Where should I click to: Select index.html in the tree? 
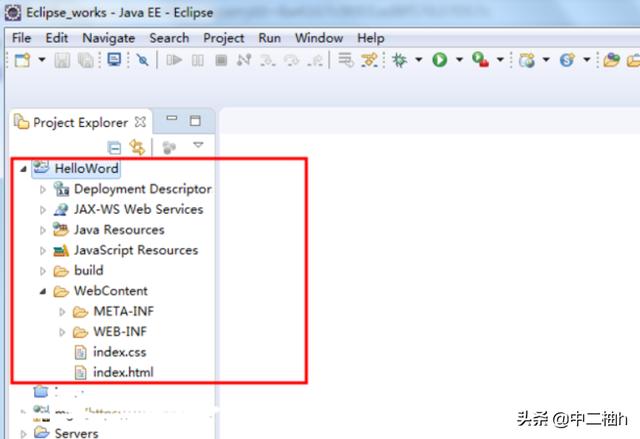point(122,372)
